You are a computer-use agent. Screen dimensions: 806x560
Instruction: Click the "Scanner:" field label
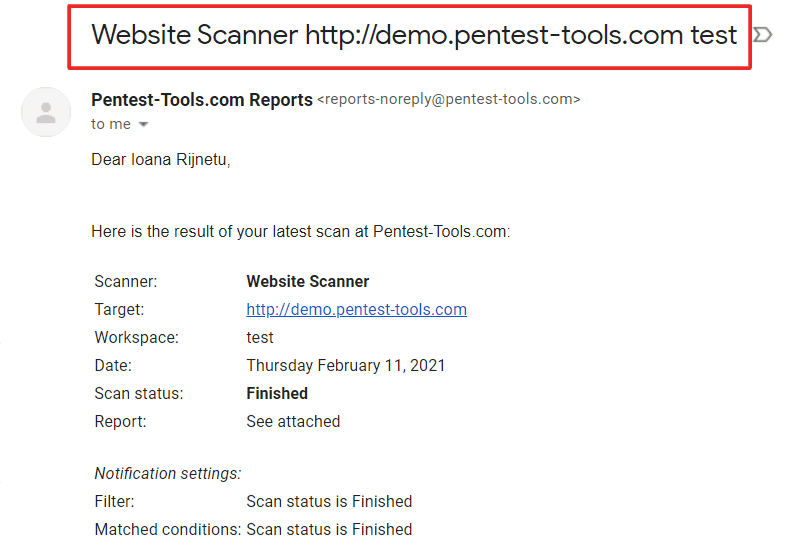coord(126,281)
